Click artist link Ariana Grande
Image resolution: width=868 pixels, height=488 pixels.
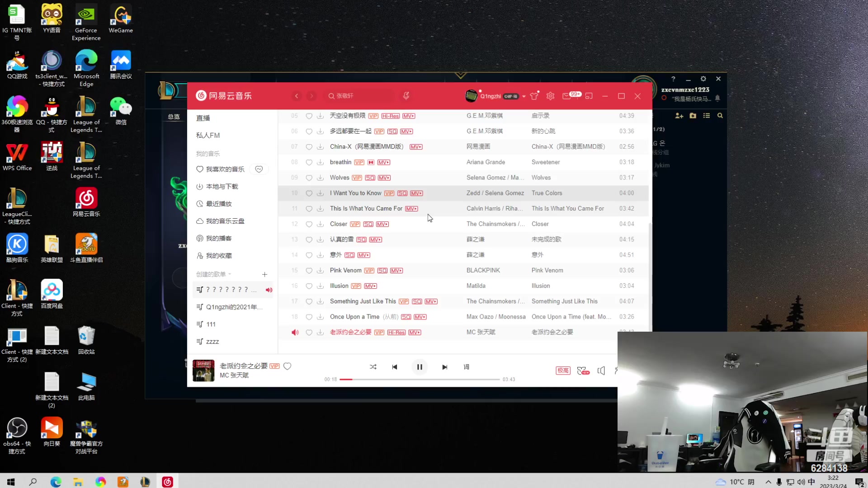486,162
